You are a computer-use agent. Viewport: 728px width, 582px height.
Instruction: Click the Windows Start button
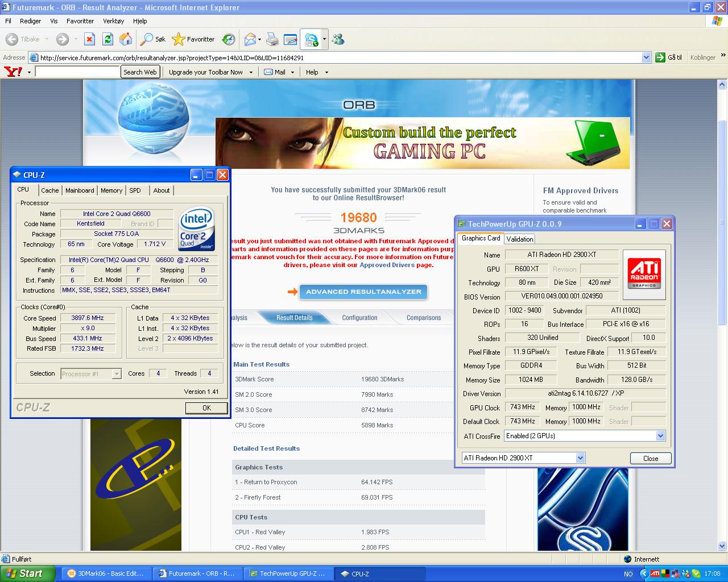tap(28, 573)
